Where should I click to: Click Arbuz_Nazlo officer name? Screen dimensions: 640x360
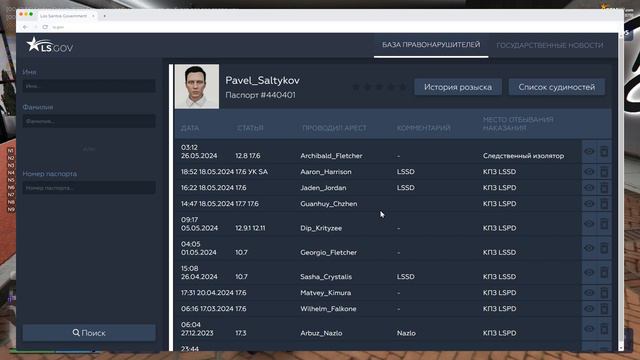(x=321, y=333)
